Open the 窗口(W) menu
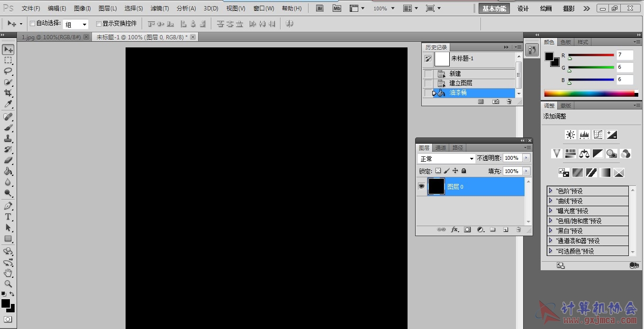Image resolution: width=644 pixels, height=329 pixels. pyautogui.click(x=263, y=9)
